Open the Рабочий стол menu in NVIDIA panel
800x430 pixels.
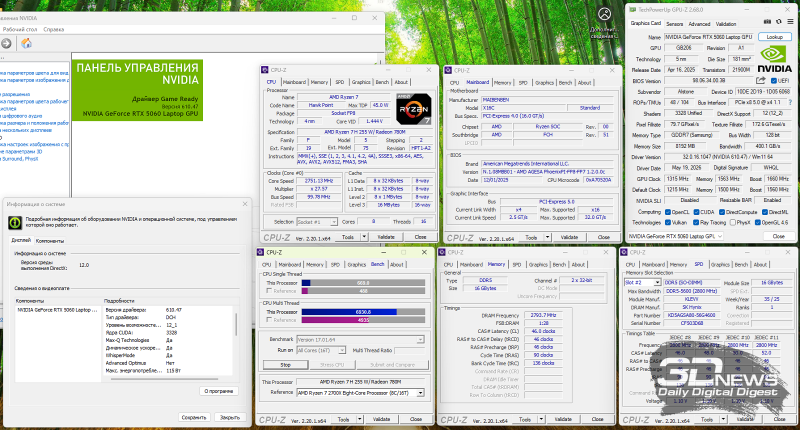click(x=19, y=30)
